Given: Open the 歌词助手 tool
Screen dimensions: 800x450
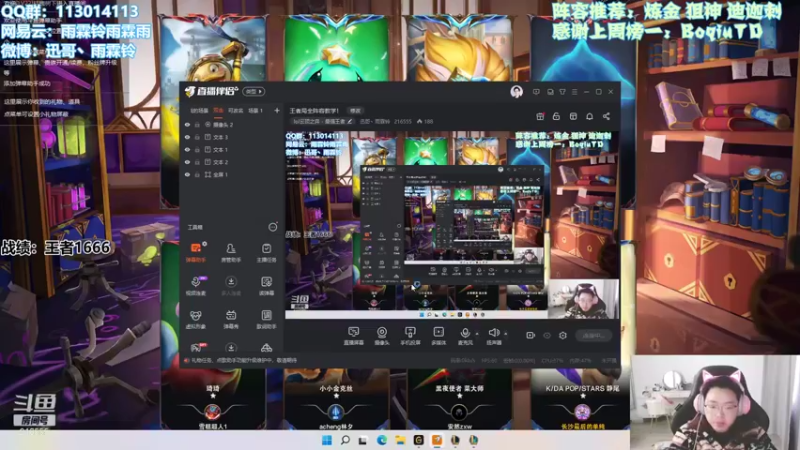Looking at the screenshot, I should tap(266, 319).
